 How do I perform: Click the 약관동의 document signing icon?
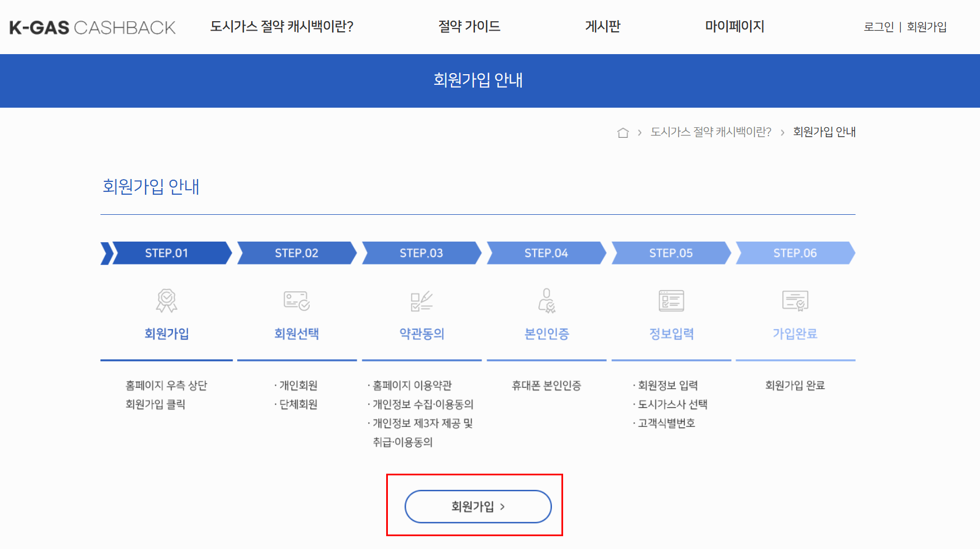click(x=421, y=300)
